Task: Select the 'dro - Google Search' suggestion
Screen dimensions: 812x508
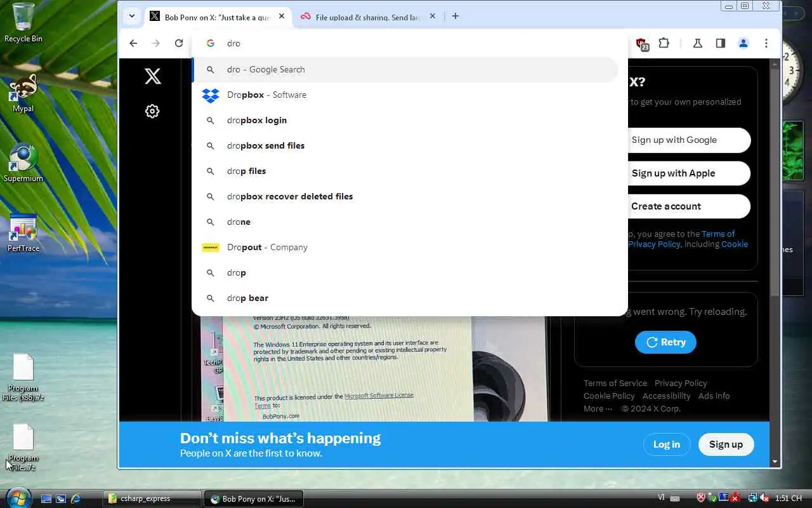Action: (x=405, y=69)
